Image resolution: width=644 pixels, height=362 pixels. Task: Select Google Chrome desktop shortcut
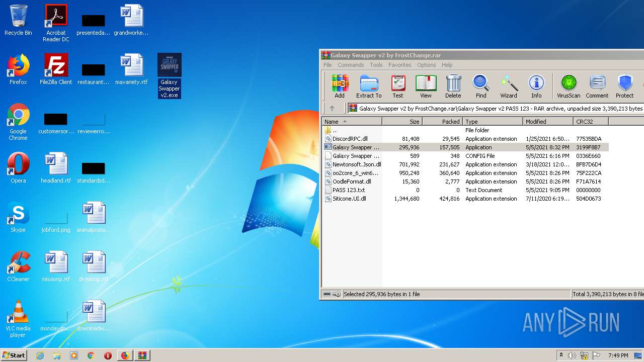18,122
